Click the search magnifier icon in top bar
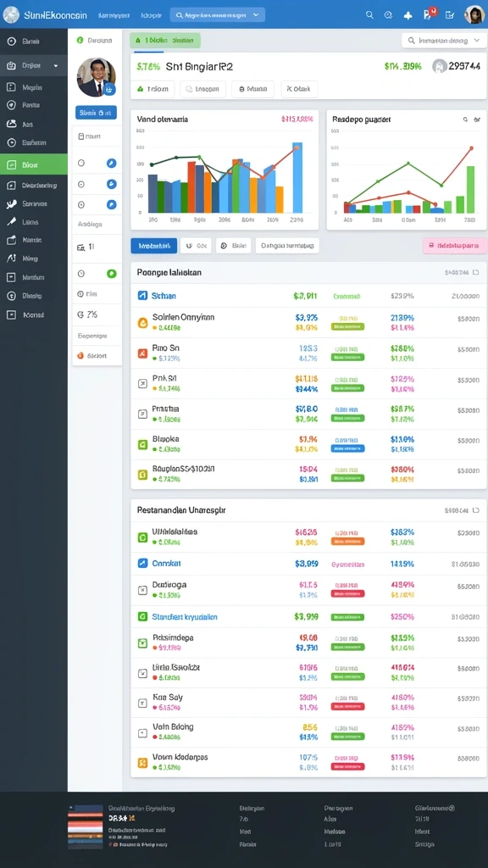The height and width of the screenshot is (868, 488). tap(369, 15)
